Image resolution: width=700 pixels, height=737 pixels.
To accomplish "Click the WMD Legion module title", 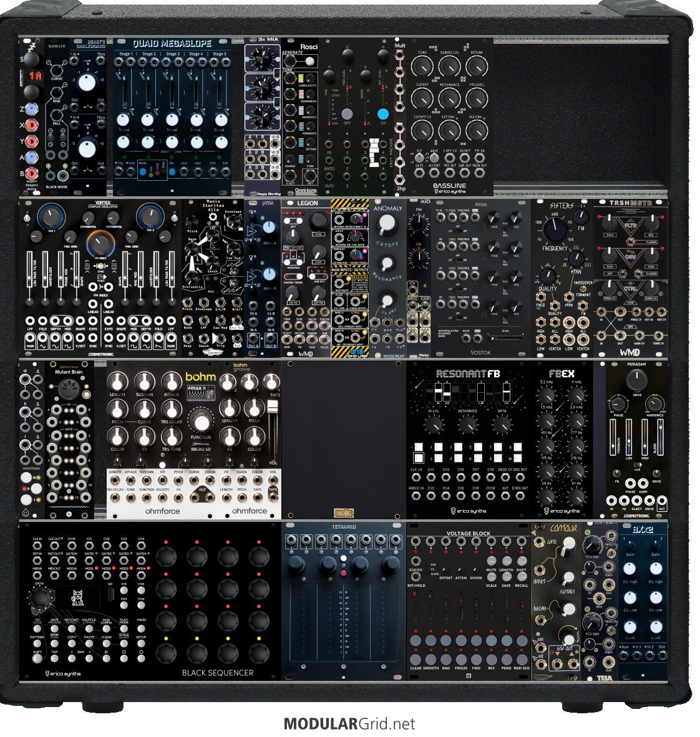I will (x=307, y=203).
